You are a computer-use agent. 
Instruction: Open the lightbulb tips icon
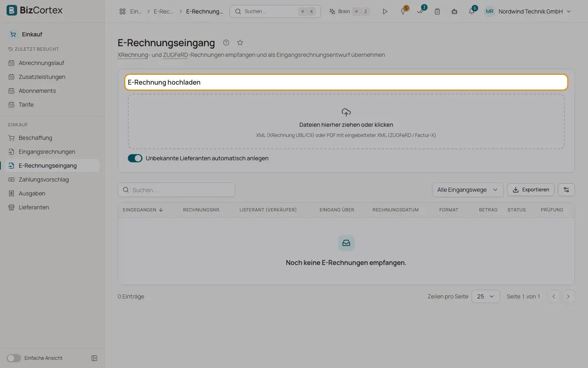pyautogui.click(x=403, y=11)
